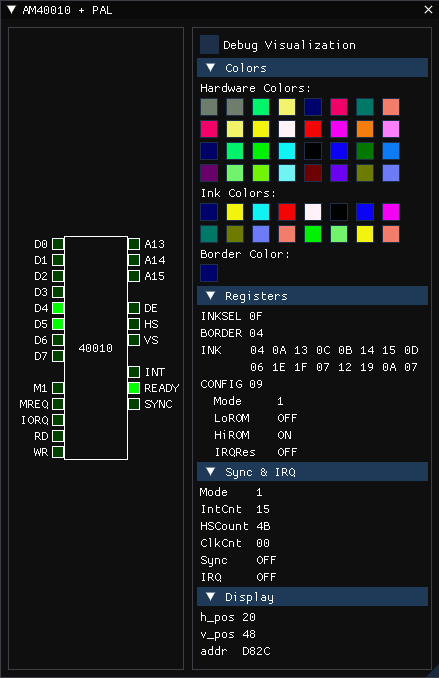
Task: Click the D2 pin indicator
Action: (x=58, y=276)
